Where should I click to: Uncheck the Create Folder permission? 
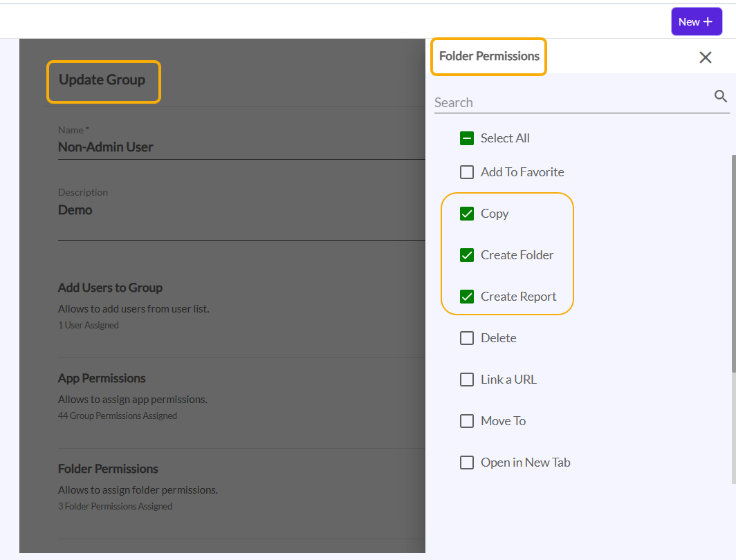click(x=467, y=255)
